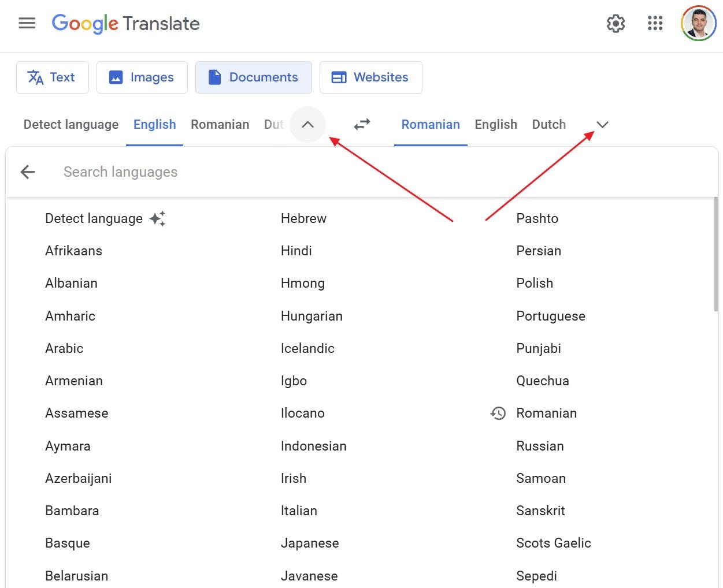Viewport: 723px width, 588px height.
Task: Select Hebrew in the language list
Action: coord(303,218)
